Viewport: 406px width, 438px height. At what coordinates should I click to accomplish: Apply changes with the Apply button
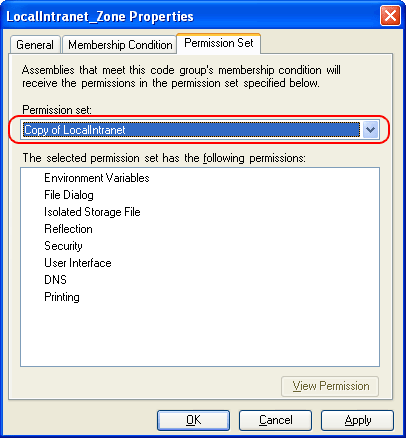tap(357, 420)
